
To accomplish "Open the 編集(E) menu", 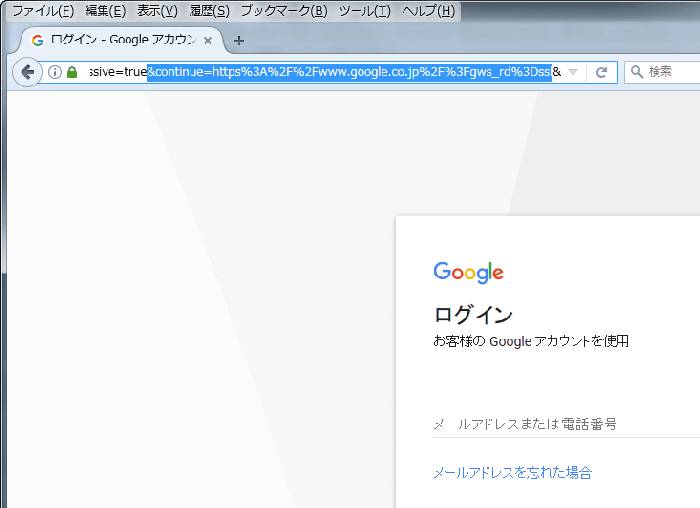I will (106, 11).
